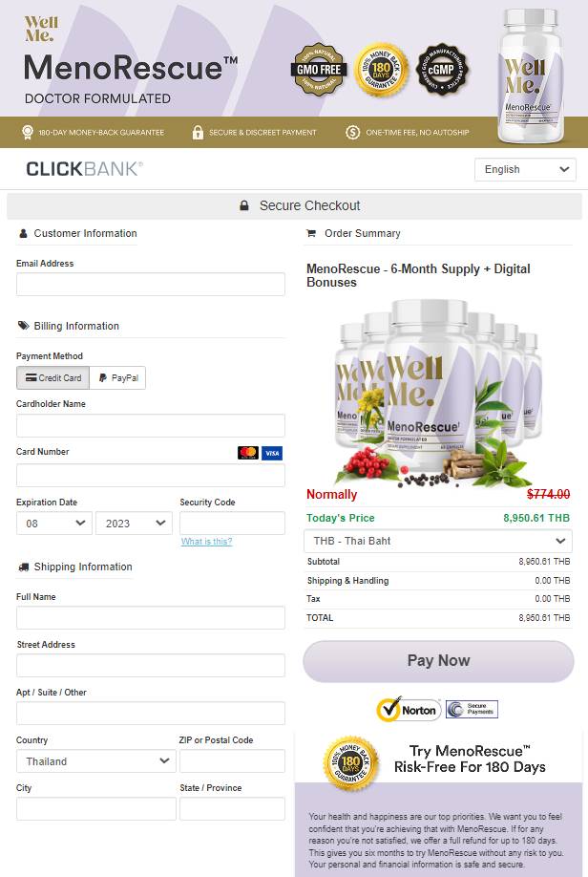Open expiration month dropdown showing 08
The height and width of the screenshot is (877, 588).
[54, 524]
